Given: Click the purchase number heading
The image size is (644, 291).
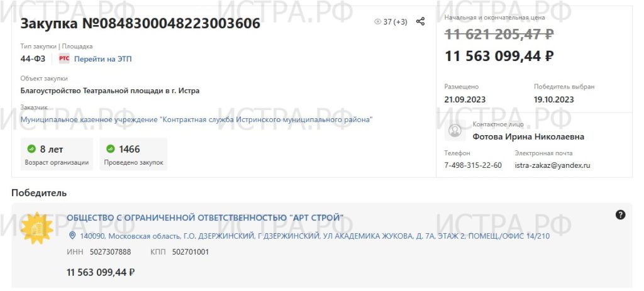Looking at the screenshot, I should (x=140, y=23).
